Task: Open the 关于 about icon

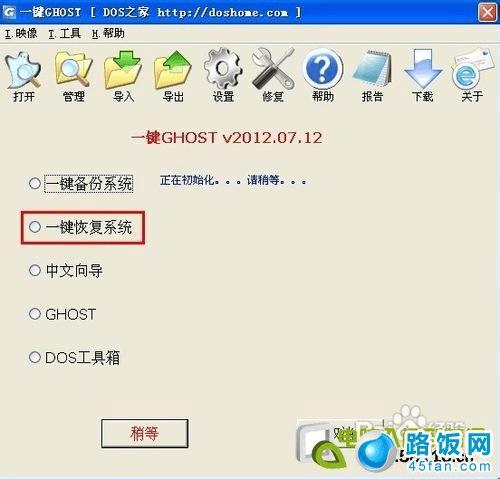Action: pos(472,69)
